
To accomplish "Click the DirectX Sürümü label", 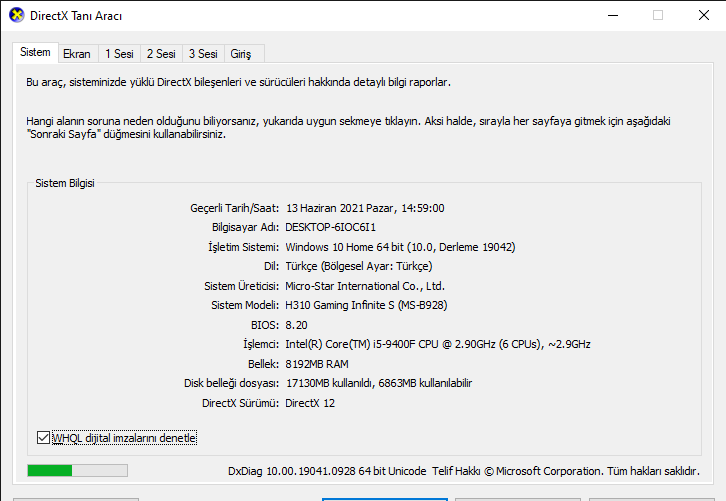I will click(x=240, y=403).
